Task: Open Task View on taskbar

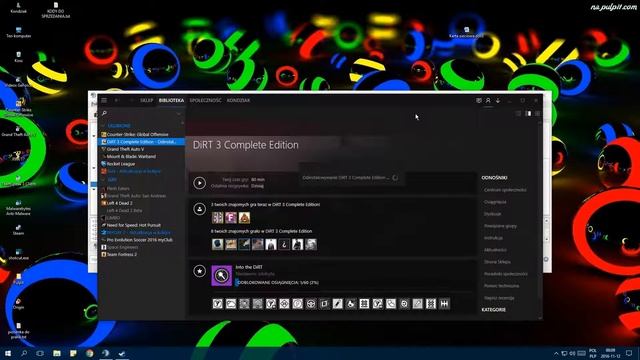Action: [x=40, y=353]
